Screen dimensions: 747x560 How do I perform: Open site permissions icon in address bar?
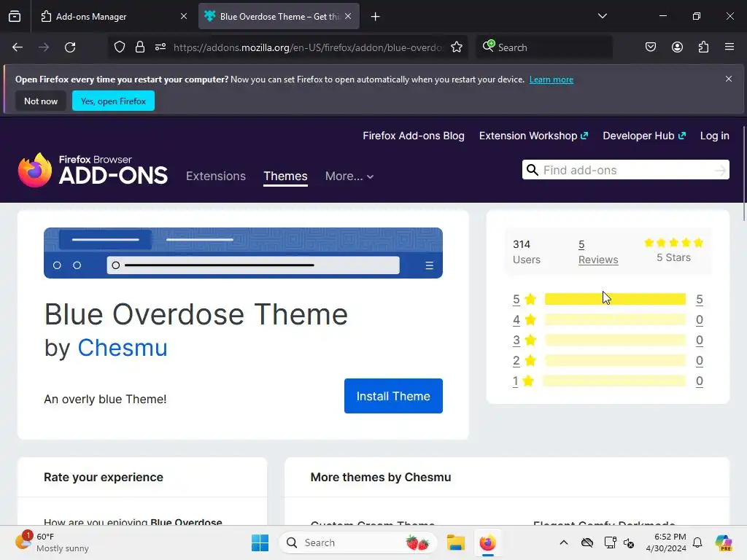pyautogui.click(x=160, y=47)
